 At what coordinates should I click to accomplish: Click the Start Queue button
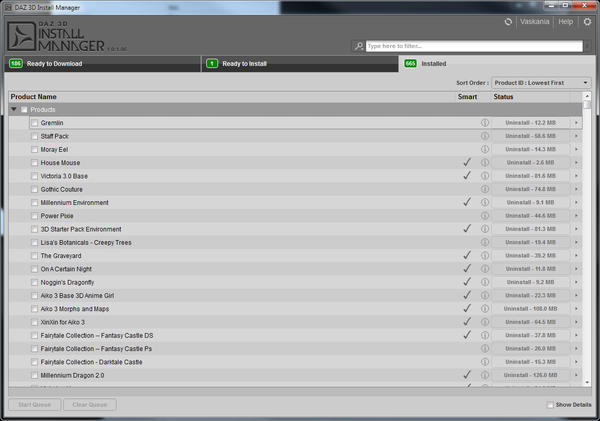34,405
